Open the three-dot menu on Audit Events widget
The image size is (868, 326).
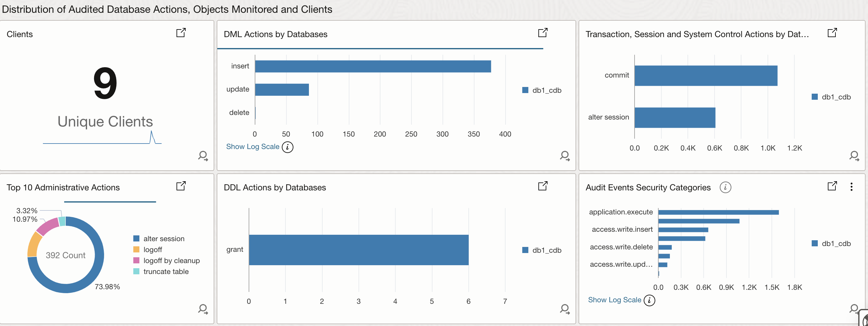tap(852, 187)
